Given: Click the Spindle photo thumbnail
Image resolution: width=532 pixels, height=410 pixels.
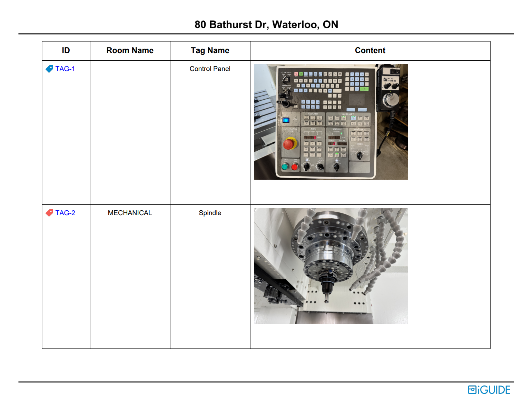Looking at the screenshot, I should [331, 266].
